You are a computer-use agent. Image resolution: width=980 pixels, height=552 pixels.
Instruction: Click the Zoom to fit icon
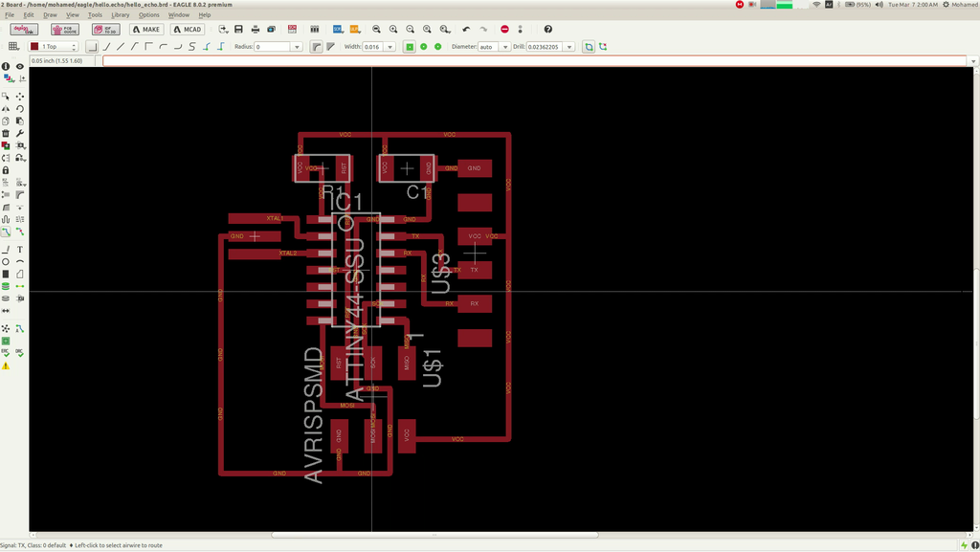tap(376, 30)
